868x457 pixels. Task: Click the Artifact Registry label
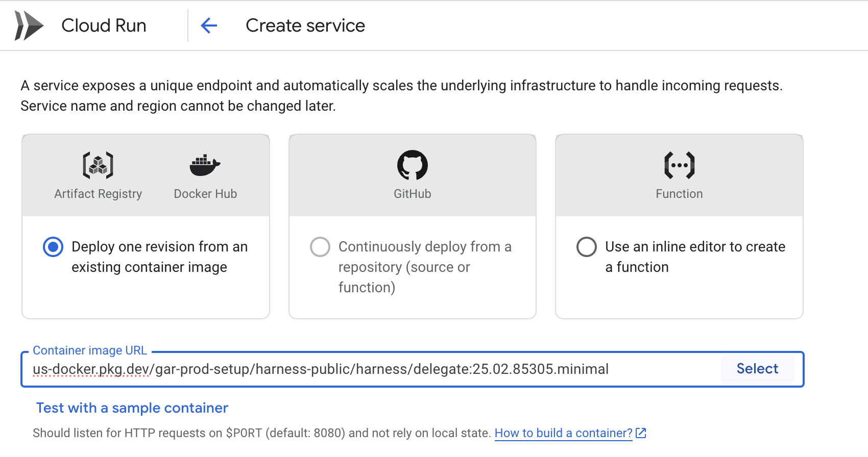[x=98, y=194]
